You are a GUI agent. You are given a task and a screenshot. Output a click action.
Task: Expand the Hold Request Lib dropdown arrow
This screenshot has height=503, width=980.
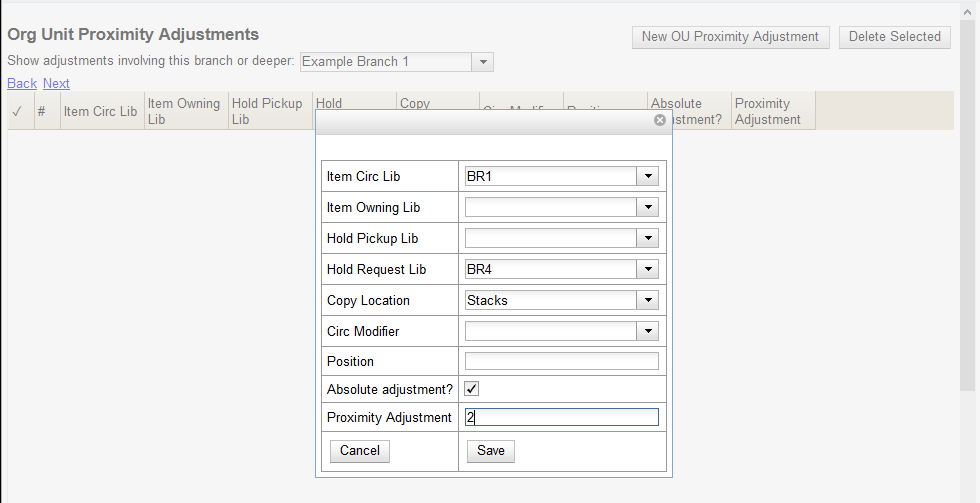(648, 270)
